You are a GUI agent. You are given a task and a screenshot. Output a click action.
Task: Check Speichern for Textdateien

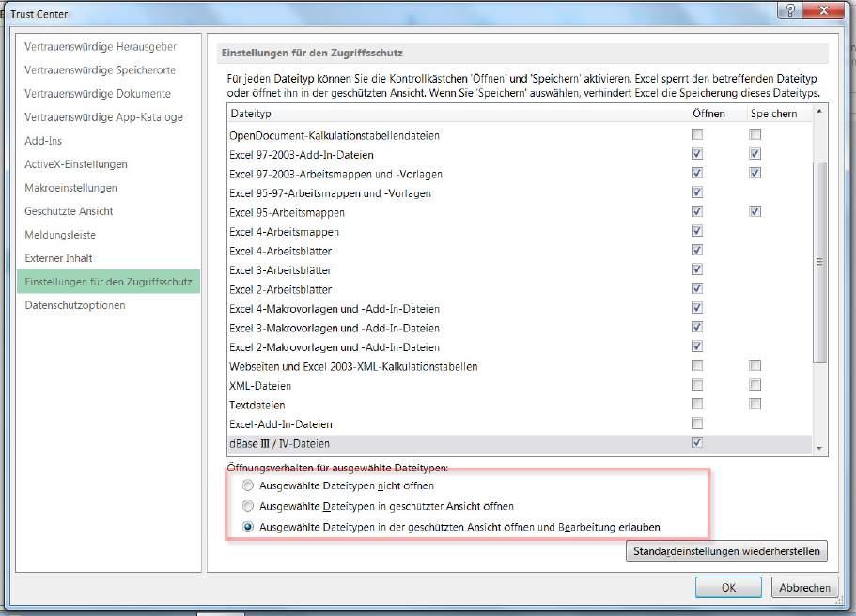coord(755,404)
